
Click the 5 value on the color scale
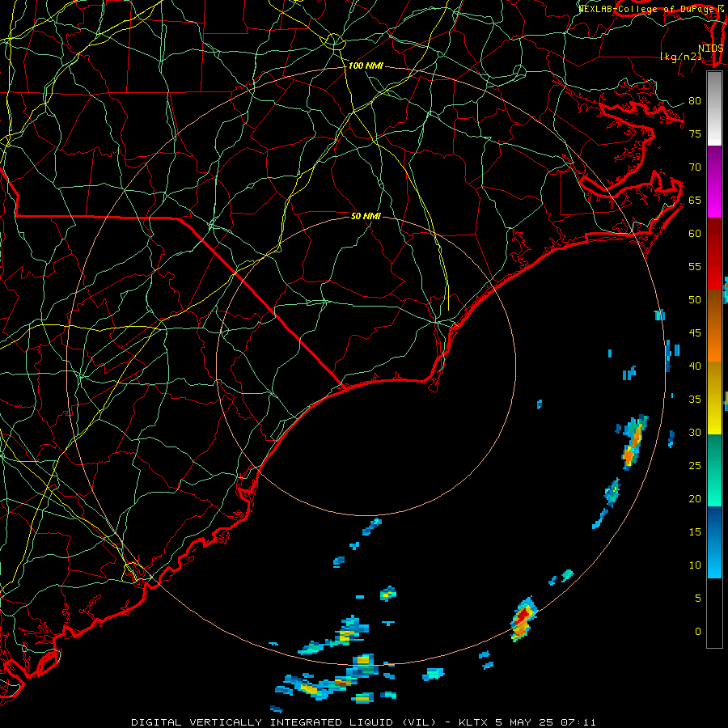pyautogui.click(x=698, y=599)
